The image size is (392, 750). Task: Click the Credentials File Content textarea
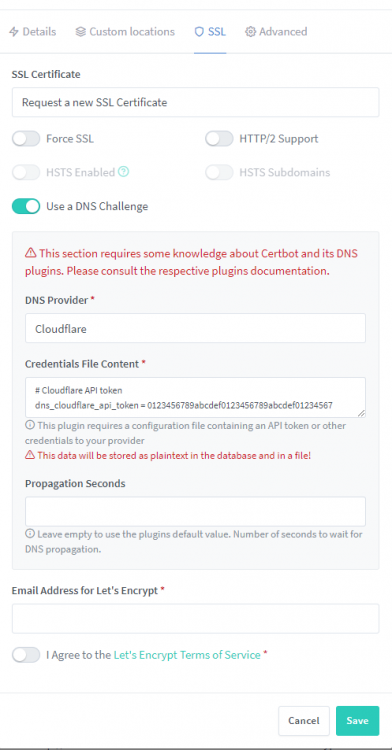click(196, 397)
